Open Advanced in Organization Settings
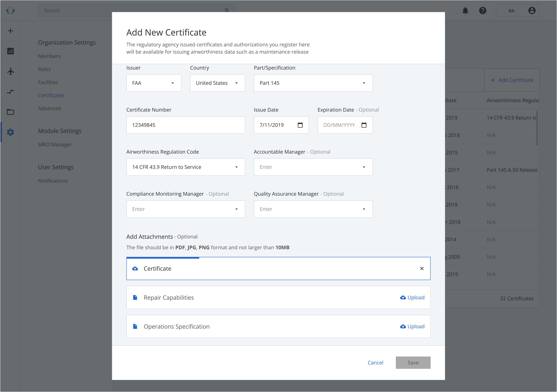557x392 pixels. click(49, 108)
